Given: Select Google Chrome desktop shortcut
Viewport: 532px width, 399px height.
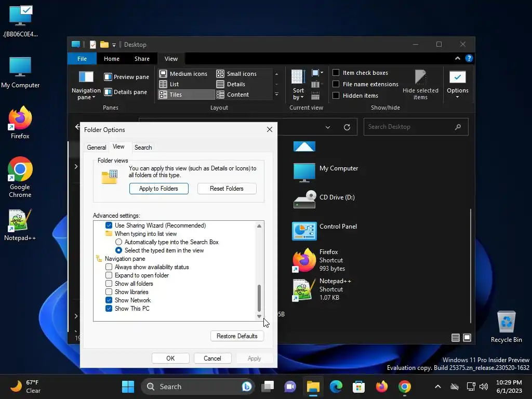Looking at the screenshot, I should click(20, 177).
